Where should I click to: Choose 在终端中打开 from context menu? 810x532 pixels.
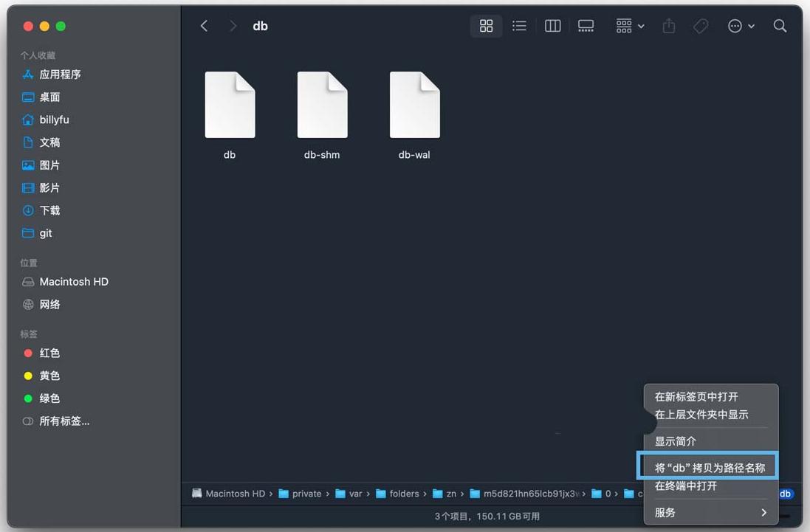[x=686, y=486]
